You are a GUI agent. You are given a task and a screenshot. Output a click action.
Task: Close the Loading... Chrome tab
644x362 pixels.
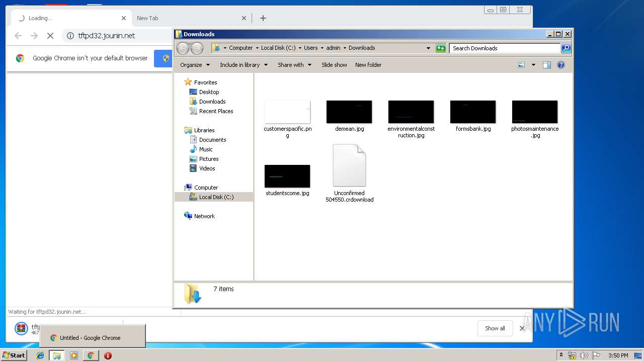124,18
